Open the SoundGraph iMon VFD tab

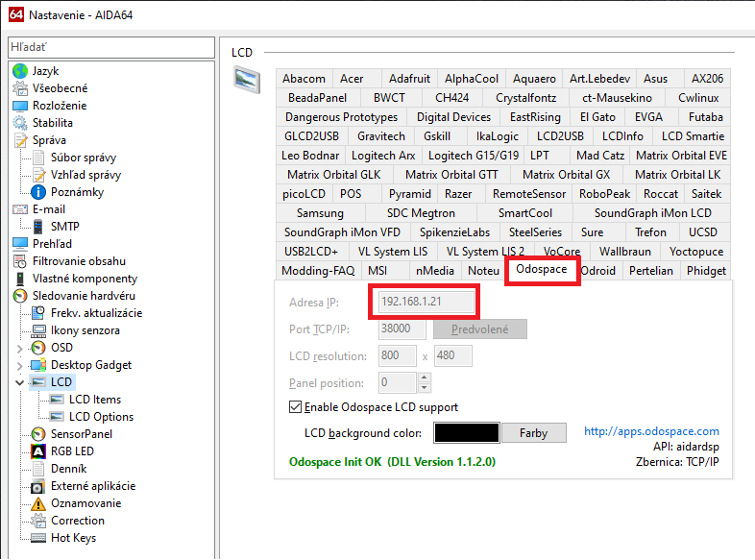pyautogui.click(x=342, y=232)
